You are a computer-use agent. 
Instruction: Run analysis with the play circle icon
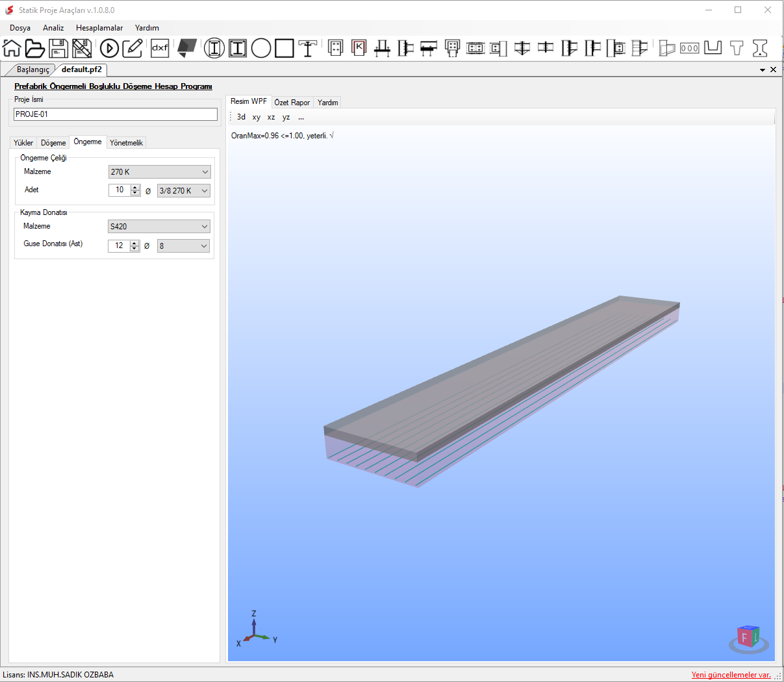109,48
